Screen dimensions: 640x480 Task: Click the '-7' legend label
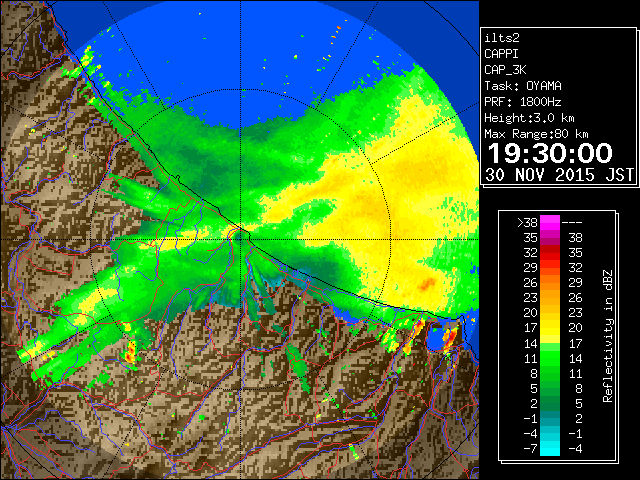click(x=530, y=448)
